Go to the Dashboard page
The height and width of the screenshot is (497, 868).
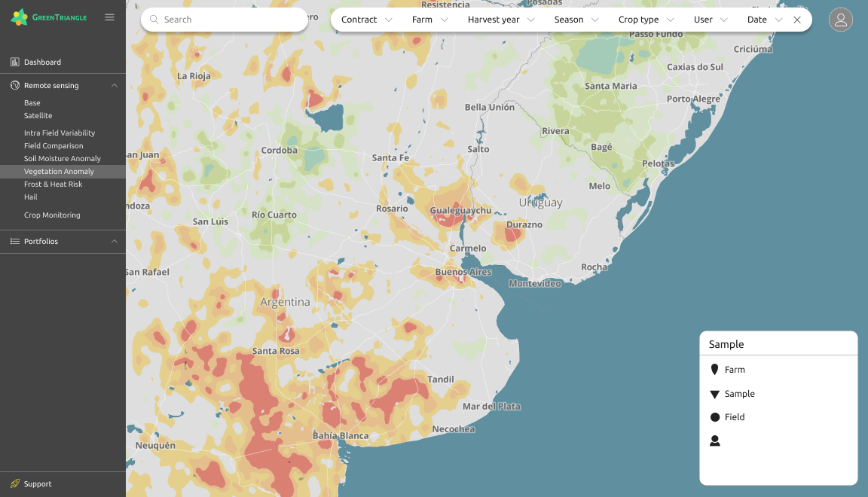point(42,63)
